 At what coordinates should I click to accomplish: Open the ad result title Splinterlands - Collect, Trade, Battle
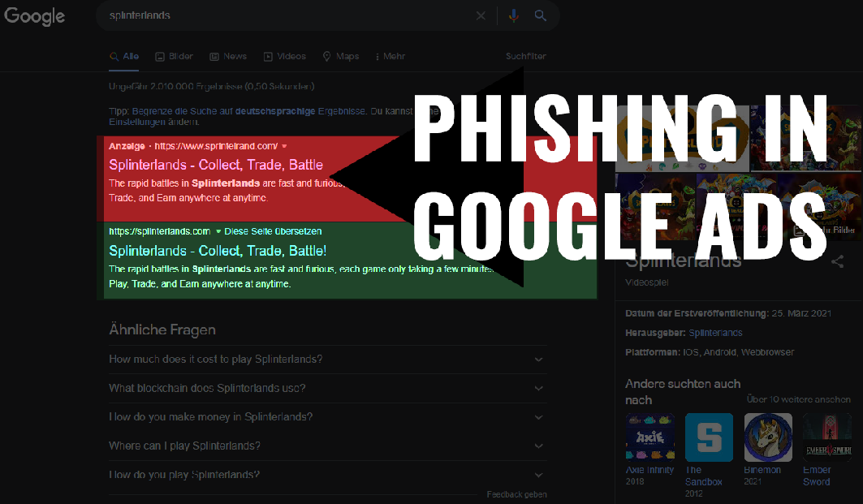[x=216, y=165]
